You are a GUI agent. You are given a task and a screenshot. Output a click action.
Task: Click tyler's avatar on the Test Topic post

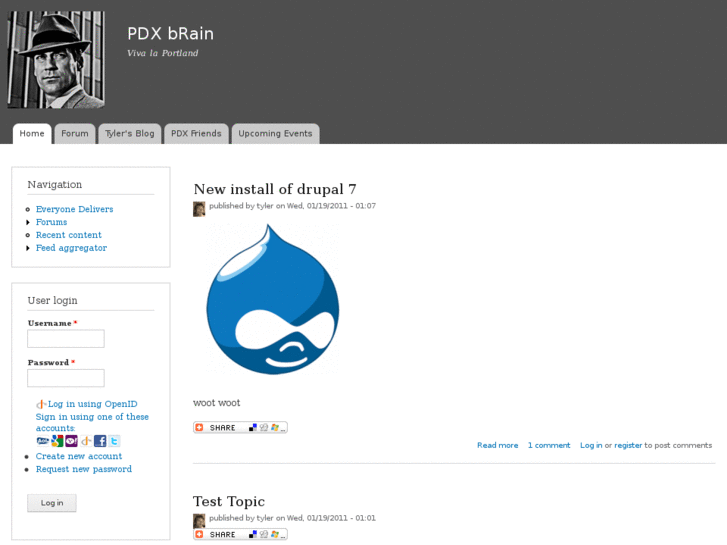point(199,520)
